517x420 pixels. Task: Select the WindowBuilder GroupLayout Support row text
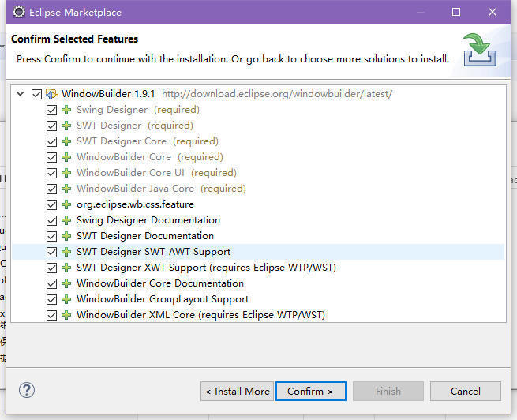click(x=163, y=299)
